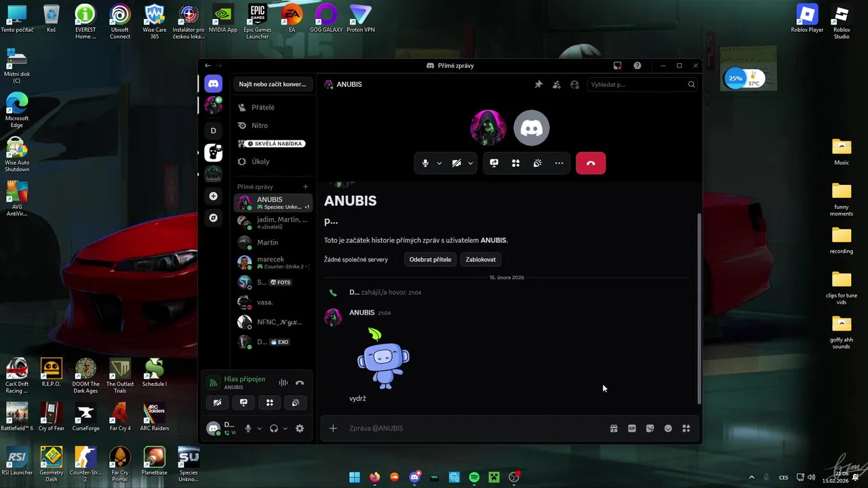868x488 pixels.
Task: Open Discord direct messages home icon
Action: pos(214,84)
